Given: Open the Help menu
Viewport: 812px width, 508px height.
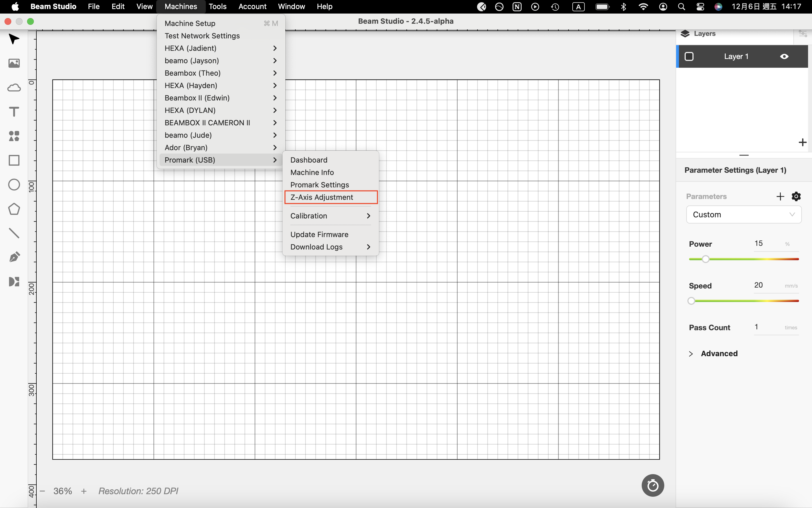Looking at the screenshot, I should pos(325,7).
